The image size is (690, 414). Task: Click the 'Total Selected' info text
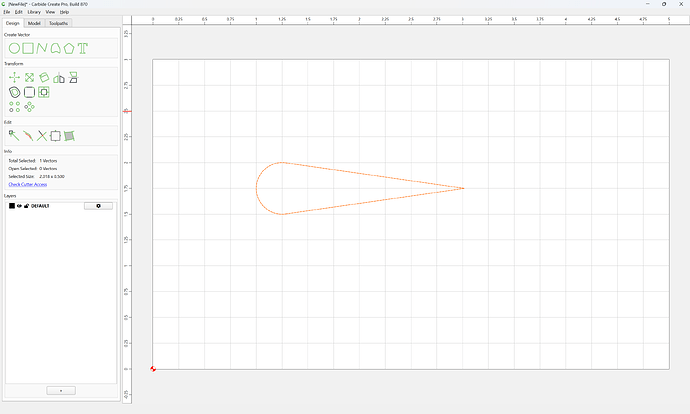pyautogui.click(x=33, y=161)
